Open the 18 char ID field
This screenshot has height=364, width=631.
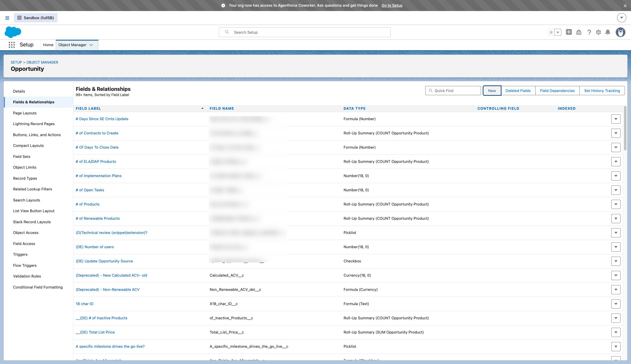click(84, 304)
